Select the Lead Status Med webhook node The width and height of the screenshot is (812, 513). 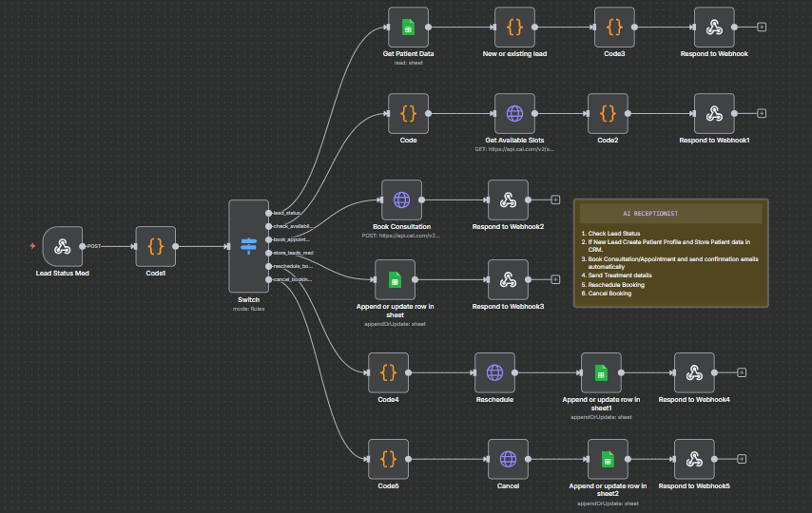(62, 246)
